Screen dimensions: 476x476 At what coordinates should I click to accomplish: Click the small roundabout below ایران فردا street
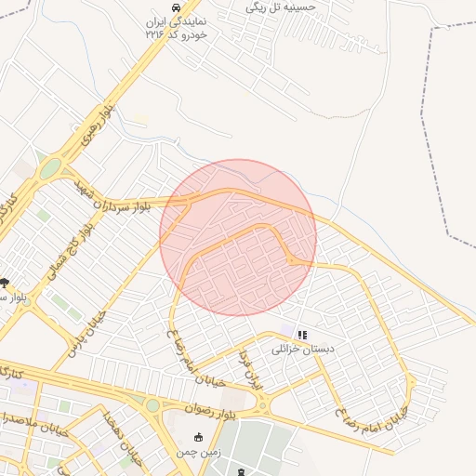click(263, 404)
